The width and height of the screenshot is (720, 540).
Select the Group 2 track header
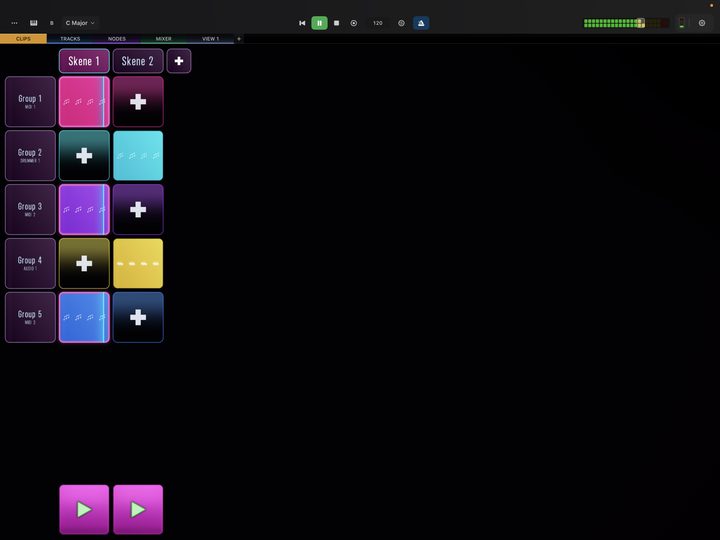(30, 156)
